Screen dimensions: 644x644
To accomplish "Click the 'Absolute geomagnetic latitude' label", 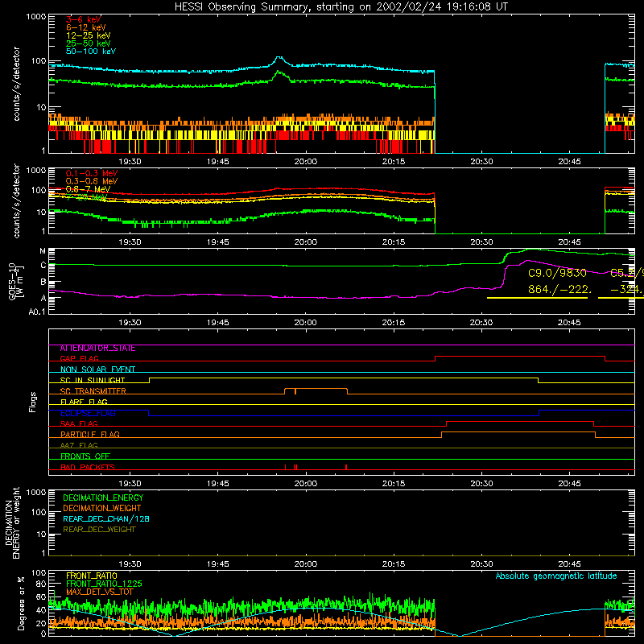I will click(556, 576).
